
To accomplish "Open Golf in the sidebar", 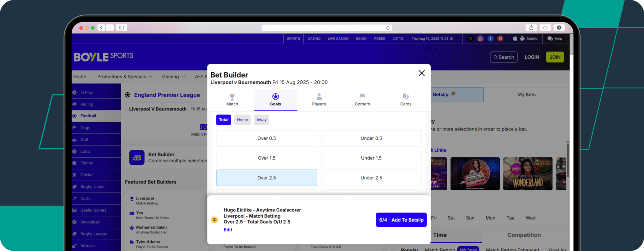I will tap(96, 139).
